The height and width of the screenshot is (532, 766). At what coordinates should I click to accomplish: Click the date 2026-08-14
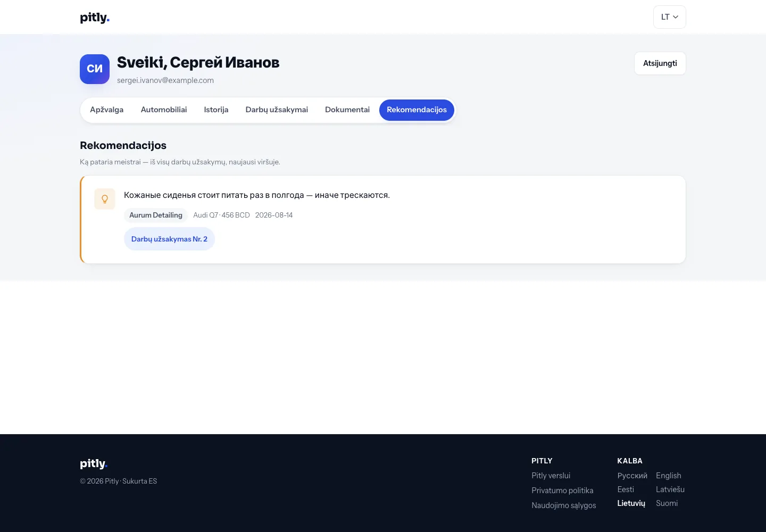274,215
